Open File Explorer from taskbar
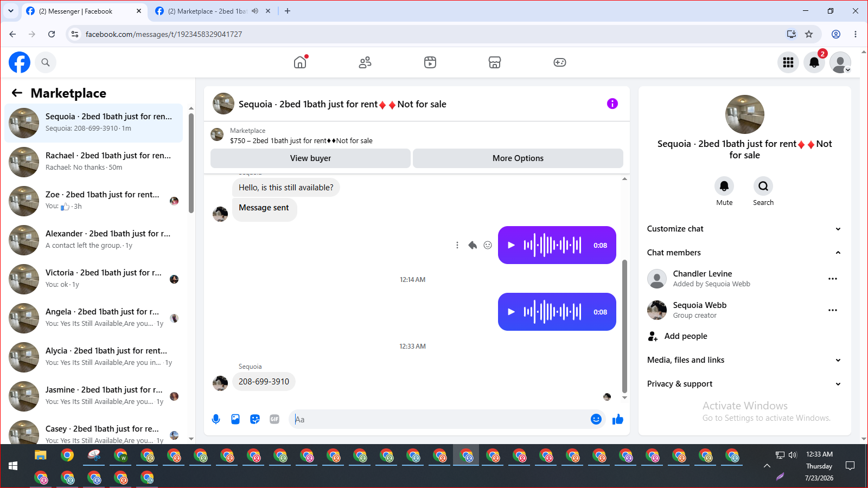868x488 pixels. click(41, 455)
